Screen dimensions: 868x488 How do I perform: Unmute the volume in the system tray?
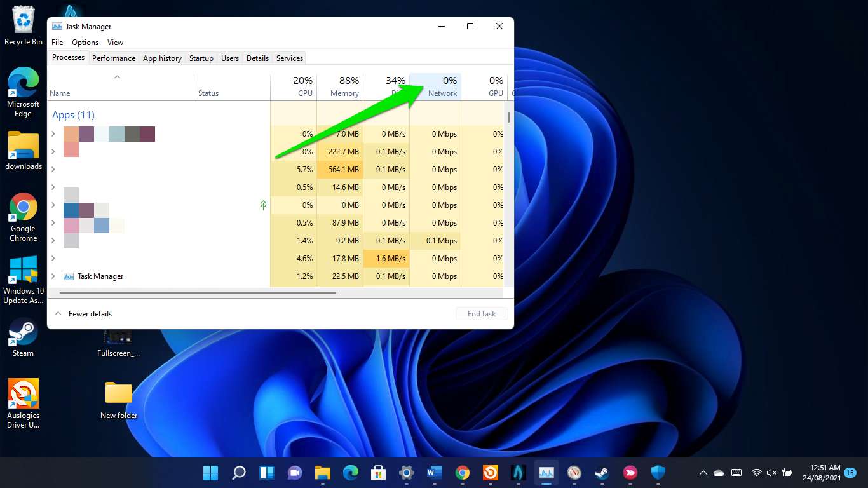point(771,473)
